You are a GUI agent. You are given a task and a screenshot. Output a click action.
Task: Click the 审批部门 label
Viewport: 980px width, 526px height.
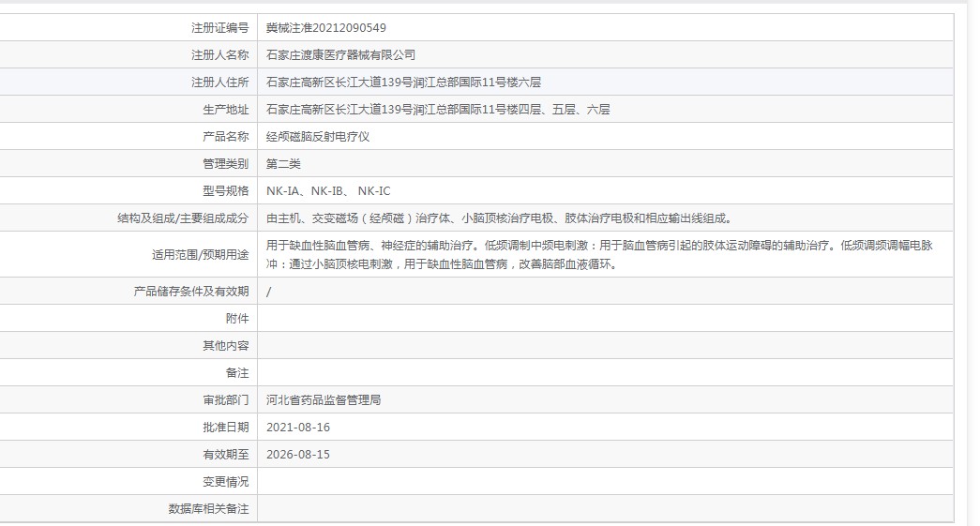click(x=226, y=399)
